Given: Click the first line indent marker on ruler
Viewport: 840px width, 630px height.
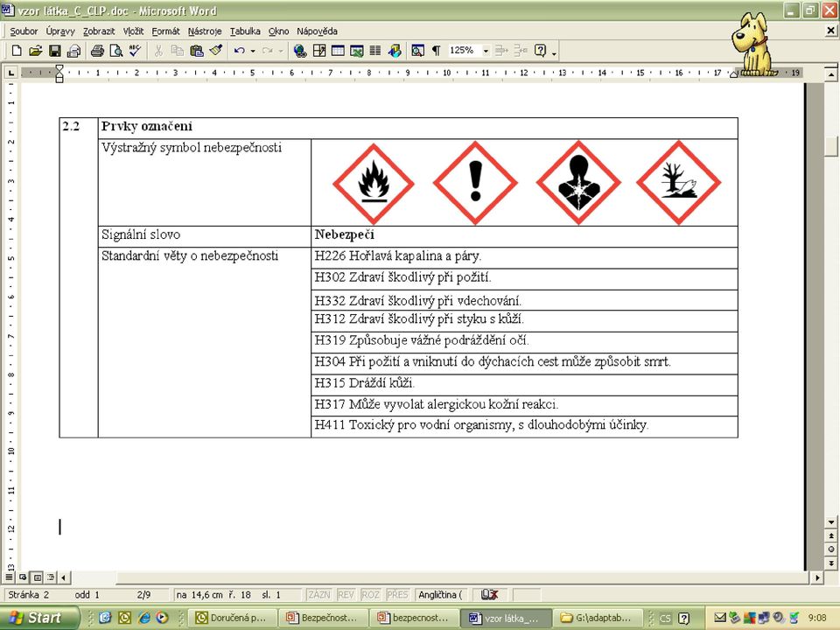Looking at the screenshot, I should click(x=59, y=68).
